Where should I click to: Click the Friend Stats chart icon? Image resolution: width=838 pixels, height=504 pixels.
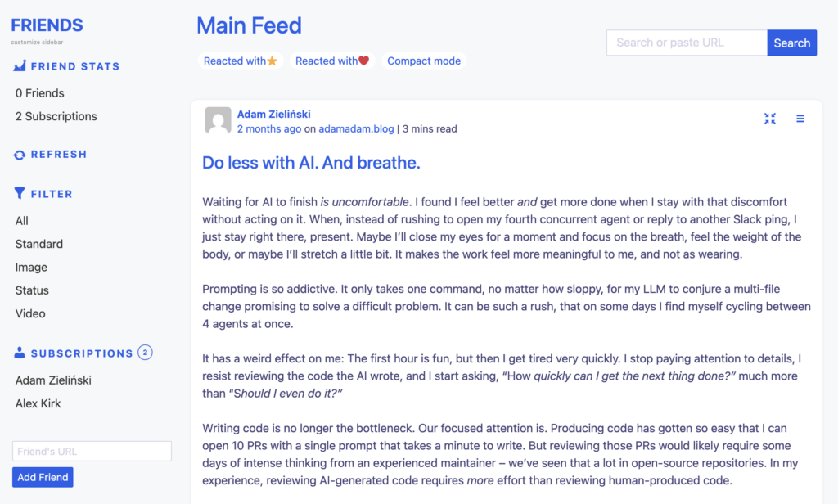(x=18, y=66)
